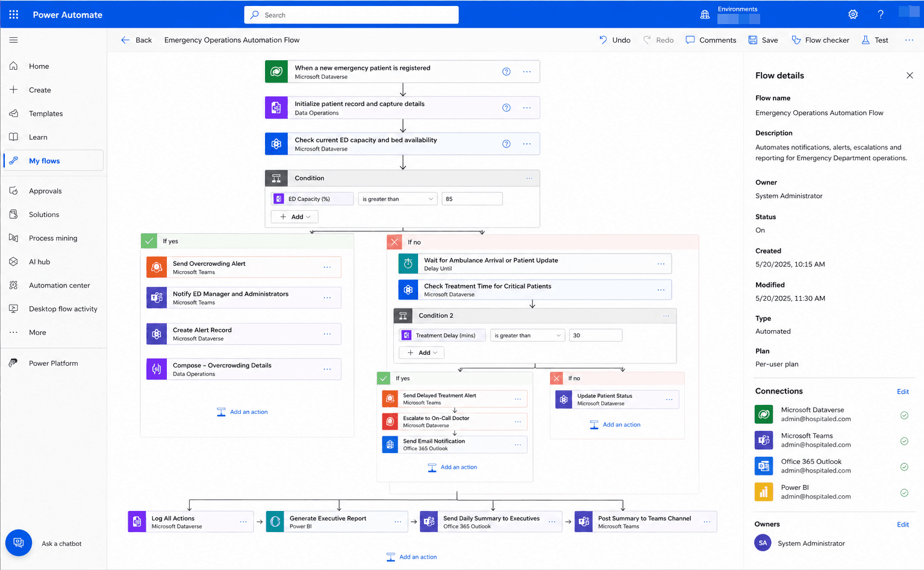Click the Environments picker icon
The width and height of the screenshot is (924, 570).
(x=705, y=14)
